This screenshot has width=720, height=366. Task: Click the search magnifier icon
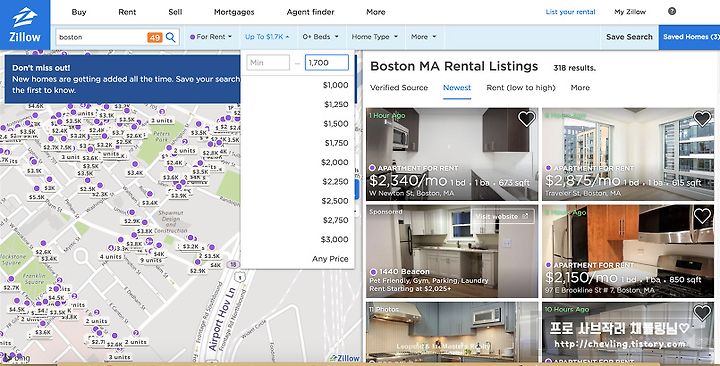pyautogui.click(x=171, y=37)
